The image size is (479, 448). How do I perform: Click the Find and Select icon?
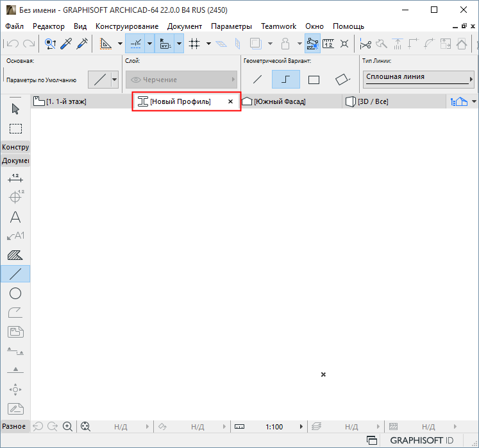pyautogui.click(x=50, y=44)
